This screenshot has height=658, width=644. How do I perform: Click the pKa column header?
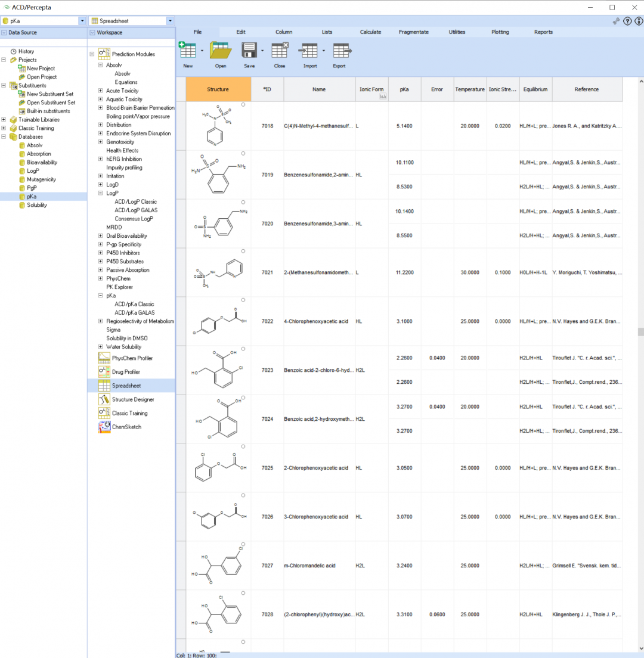point(404,89)
